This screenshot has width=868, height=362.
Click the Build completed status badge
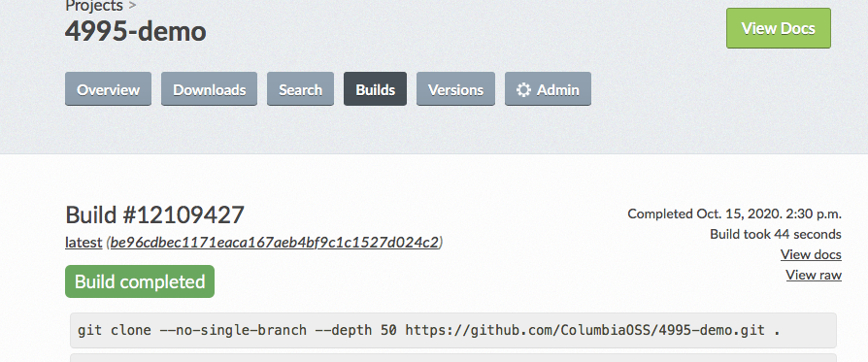pos(140,281)
